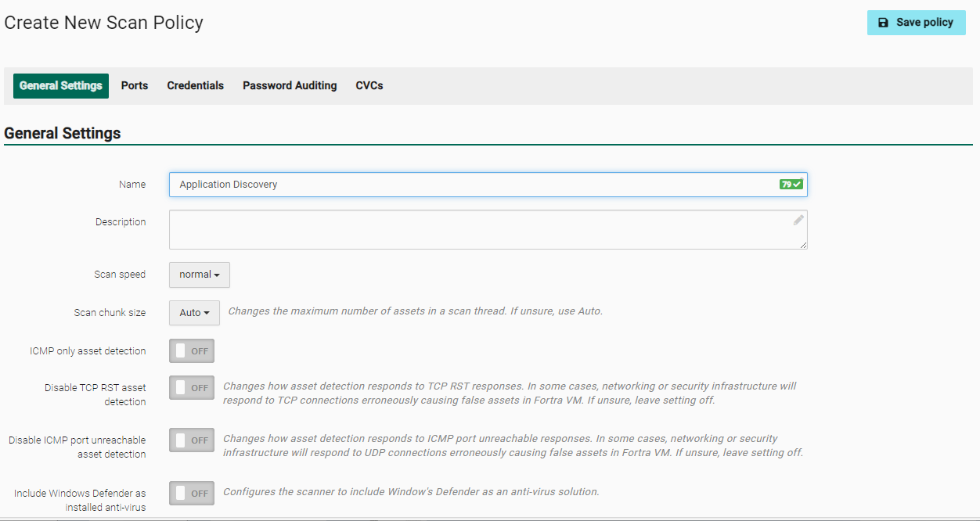Click the pencil icon in the Description box

pos(798,221)
